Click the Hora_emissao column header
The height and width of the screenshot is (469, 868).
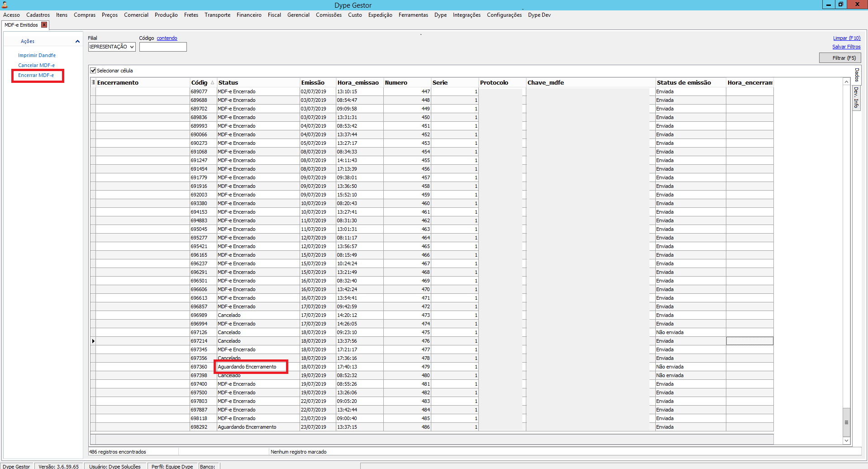(359, 82)
